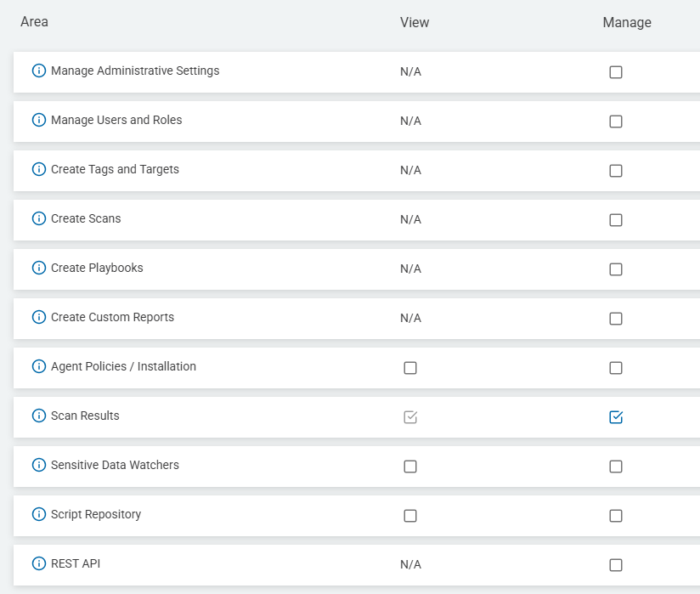Show info icon for Script Repository
The width and height of the screenshot is (700, 594).
[x=38, y=515]
